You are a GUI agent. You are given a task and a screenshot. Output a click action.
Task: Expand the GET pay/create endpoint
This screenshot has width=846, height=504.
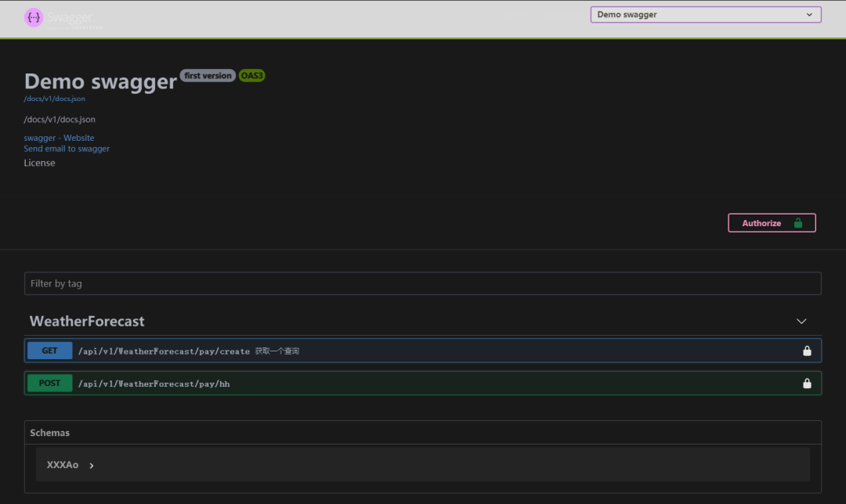pos(422,351)
